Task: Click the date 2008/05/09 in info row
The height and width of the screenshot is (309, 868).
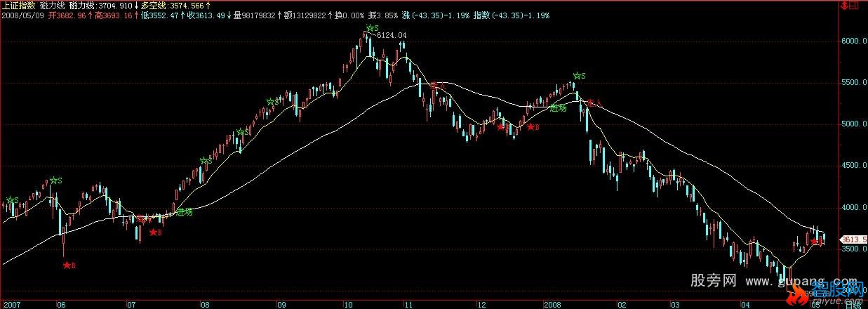Action: tap(22, 14)
